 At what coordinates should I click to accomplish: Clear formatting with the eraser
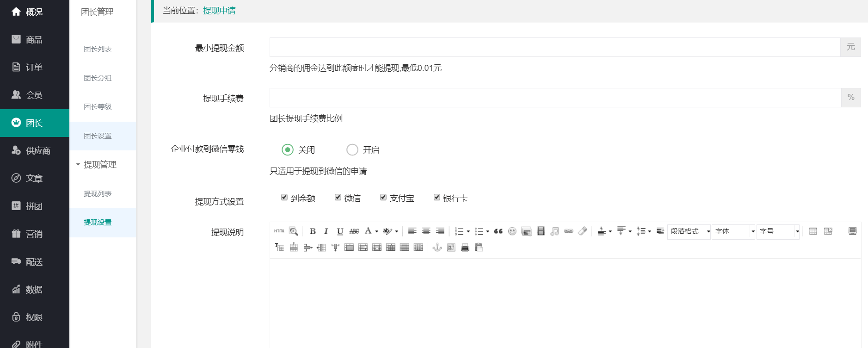point(583,231)
